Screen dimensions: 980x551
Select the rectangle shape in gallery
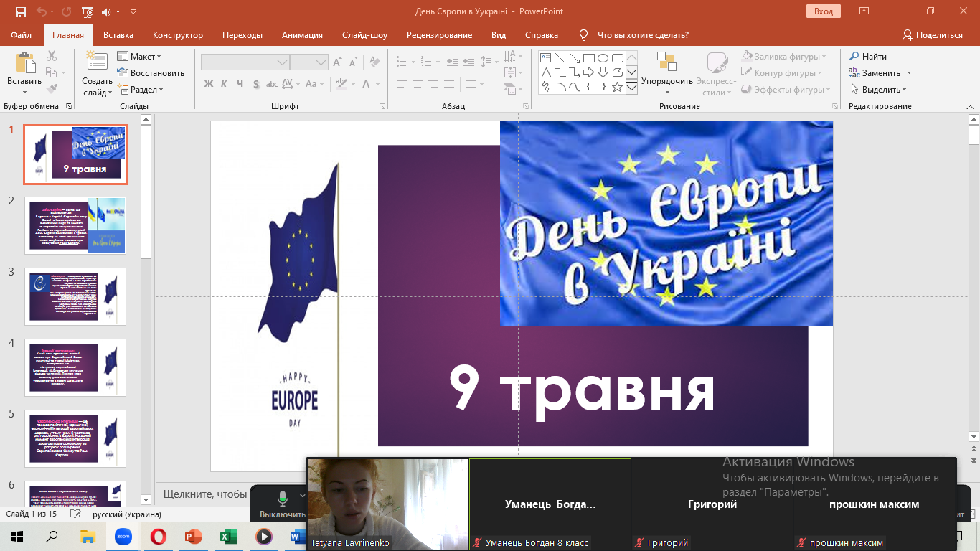click(588, 58)
